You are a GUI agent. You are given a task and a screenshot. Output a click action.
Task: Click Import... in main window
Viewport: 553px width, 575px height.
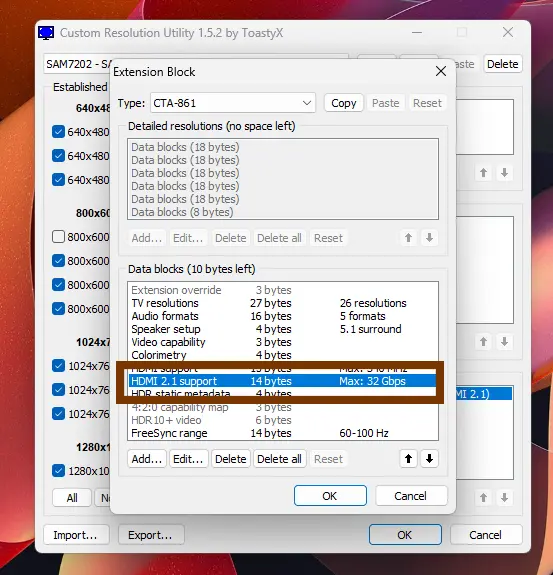pos(76,535)
